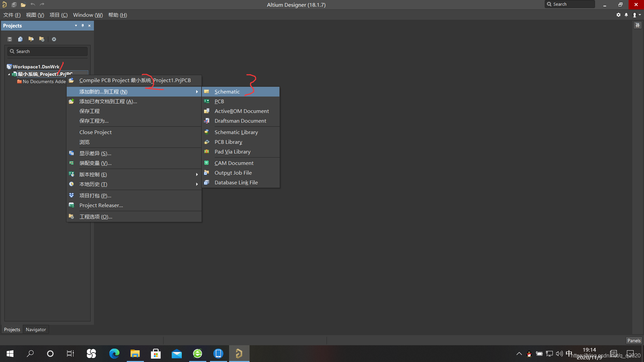Switch to the Navigator tab
This screenshot has height=362, width=644.
click(36, 330)
